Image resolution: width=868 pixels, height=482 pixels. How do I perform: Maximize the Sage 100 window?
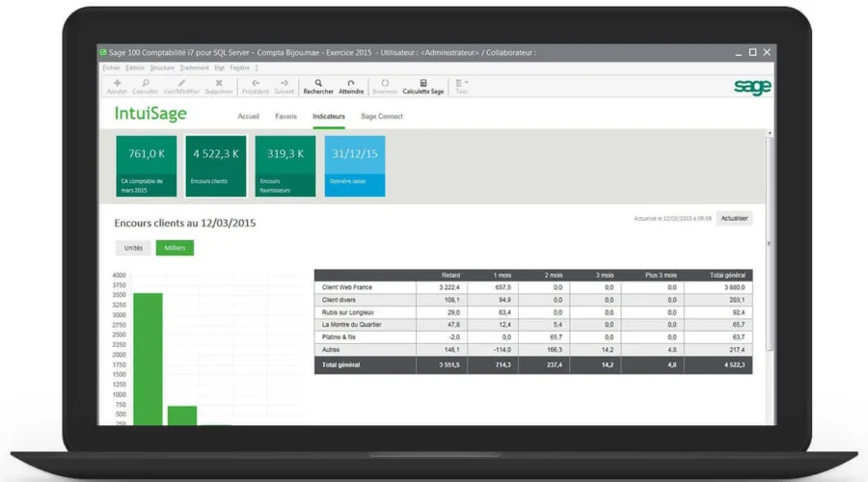(753, 52)
